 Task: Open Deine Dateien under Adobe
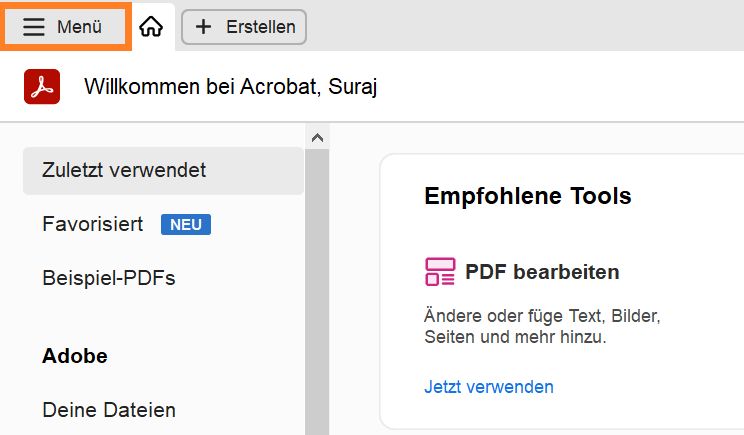[x=109, y=410]
